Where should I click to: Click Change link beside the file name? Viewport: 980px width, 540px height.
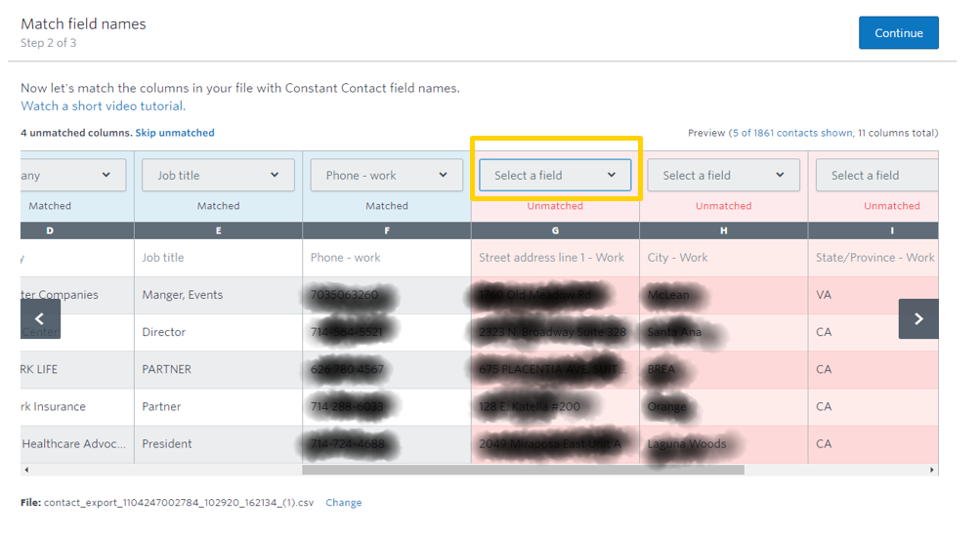coord(343,503)
